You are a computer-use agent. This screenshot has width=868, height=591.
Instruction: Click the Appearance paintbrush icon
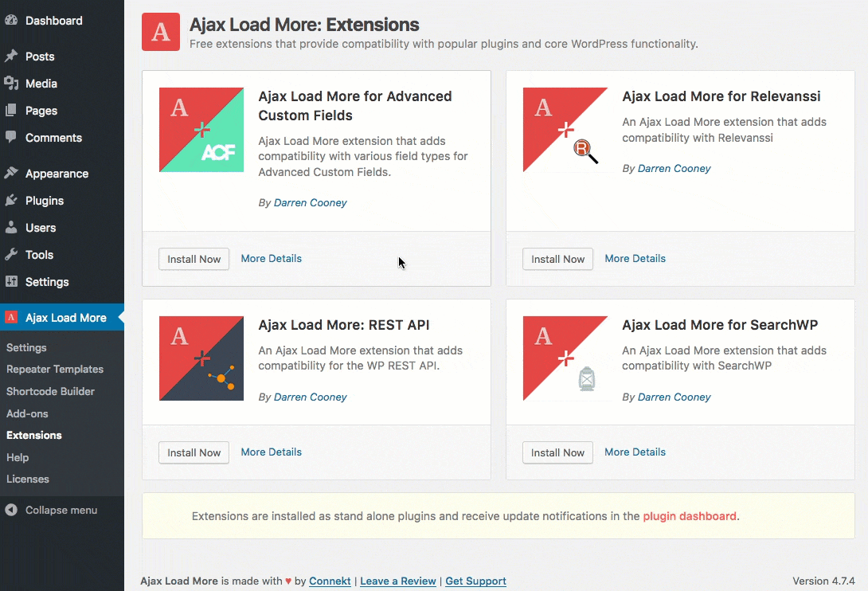click(11, 173)
